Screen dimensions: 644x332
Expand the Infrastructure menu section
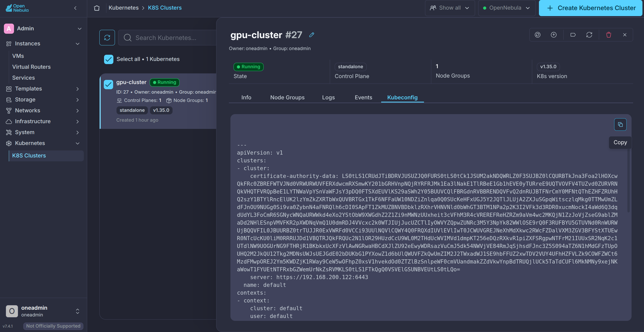(x=78, y=121)
